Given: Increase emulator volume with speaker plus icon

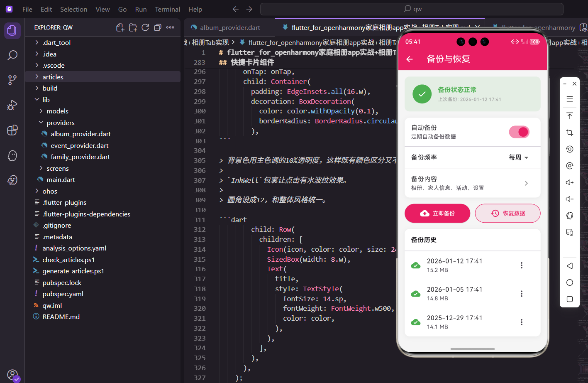Looking at the screenshot, I should 570,182.
